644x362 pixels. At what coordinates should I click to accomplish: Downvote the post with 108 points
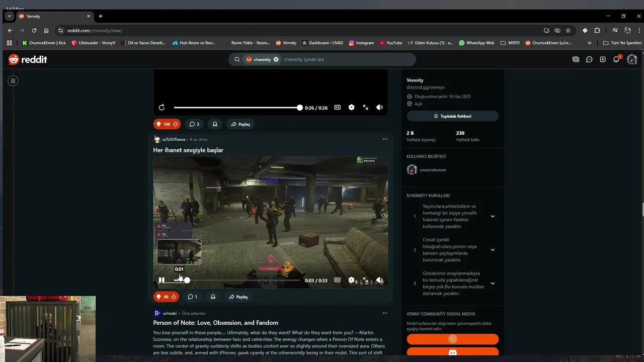[x=176, y=124]
